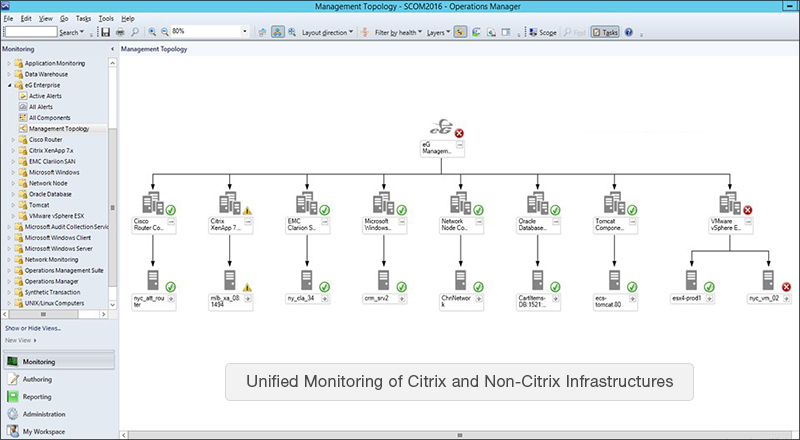
Task: Click the search text input field
Action: pos(30,32)
